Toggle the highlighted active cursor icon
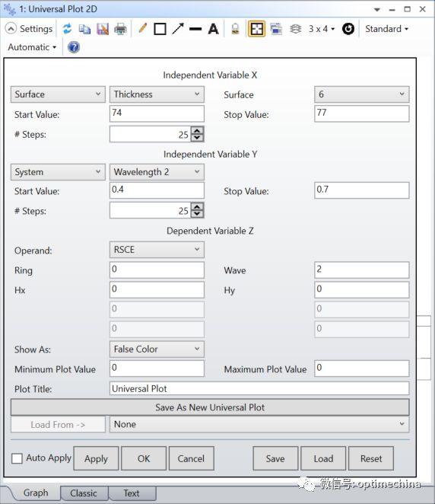Viewport: 435px width, 504px height. [256, 29]
